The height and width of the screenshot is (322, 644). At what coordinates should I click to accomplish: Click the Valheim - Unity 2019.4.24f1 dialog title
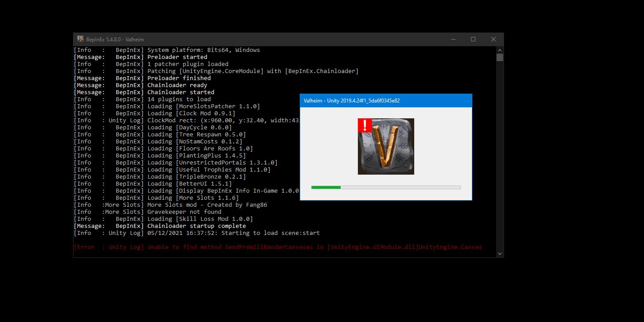(x=352, y=101)
